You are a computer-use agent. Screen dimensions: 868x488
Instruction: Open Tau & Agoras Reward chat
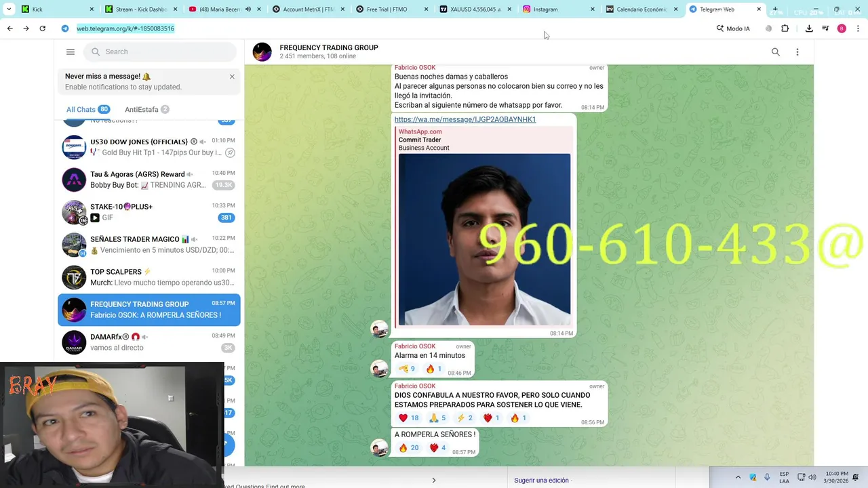[x=149, y=180]
